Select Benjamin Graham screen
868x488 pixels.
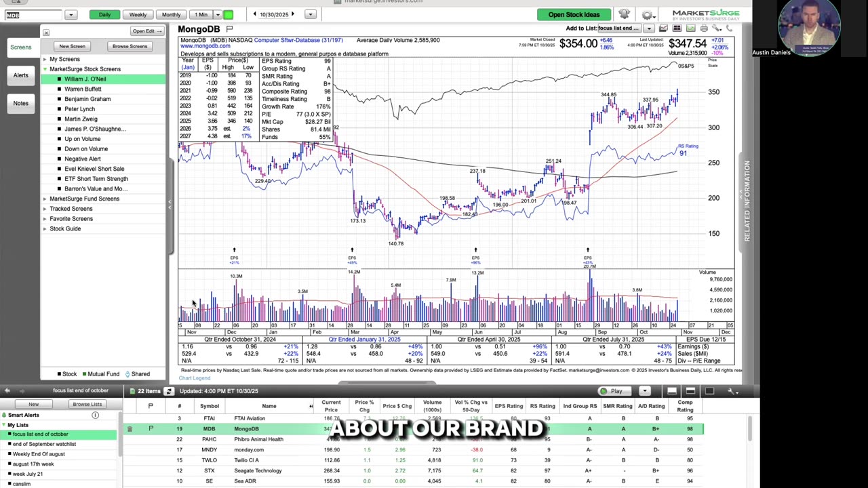pyautogui.click(x=87, y=99)
